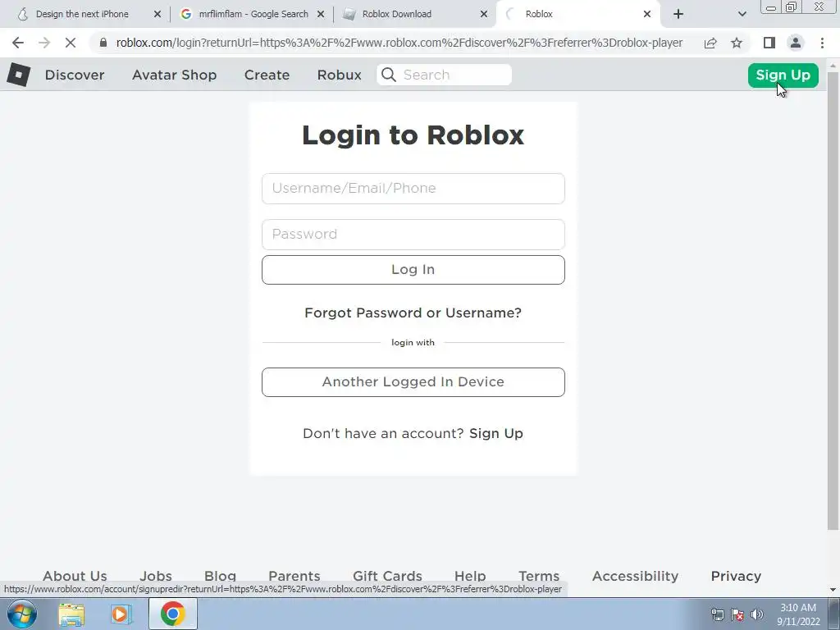Open the Terms footer link
The image size is (840, 630).
coord(539,576)
